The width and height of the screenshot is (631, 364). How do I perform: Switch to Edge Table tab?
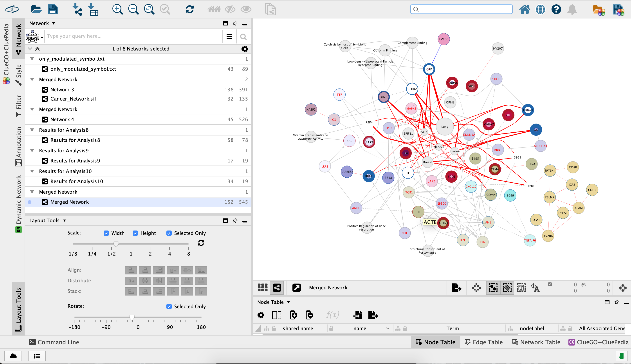pos(483,342)
